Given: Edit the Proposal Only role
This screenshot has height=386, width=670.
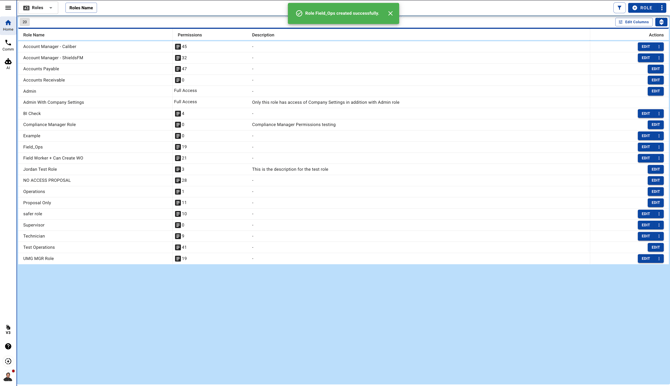Looking at the screenshot, I should coord(655,203).
